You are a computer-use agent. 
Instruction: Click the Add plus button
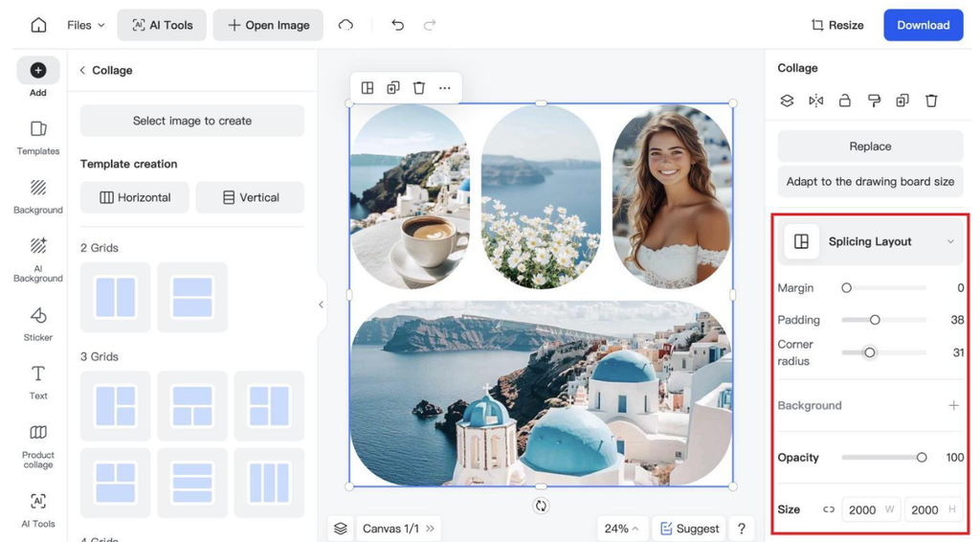tap(38, 71)
